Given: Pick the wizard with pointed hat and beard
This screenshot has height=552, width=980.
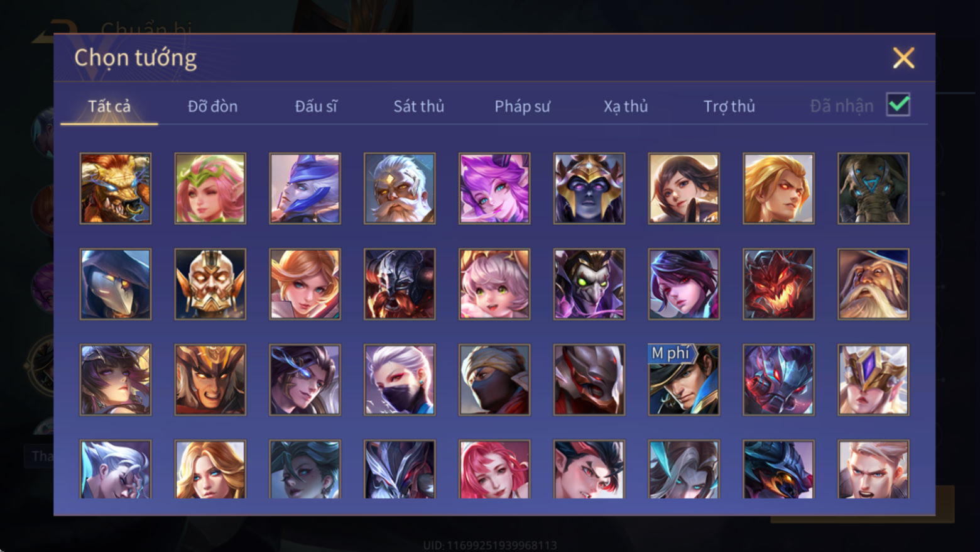Looking at the screenshot, I should pos(873,284).
